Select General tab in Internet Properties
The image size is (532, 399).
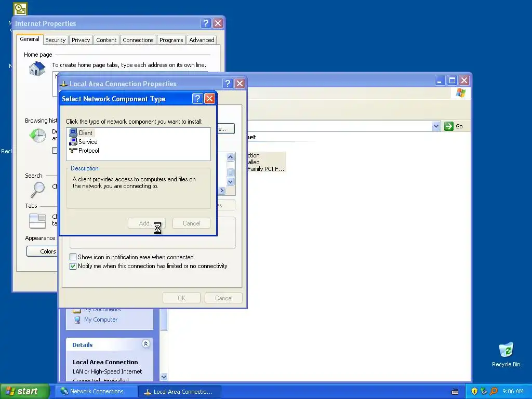pyautogui.click(x=30, y=39)
